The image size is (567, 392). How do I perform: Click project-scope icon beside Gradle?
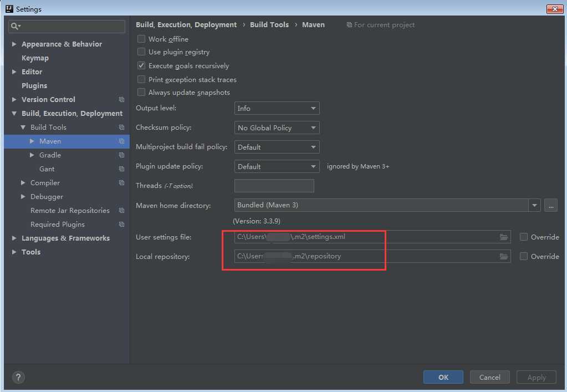[121, 155]
